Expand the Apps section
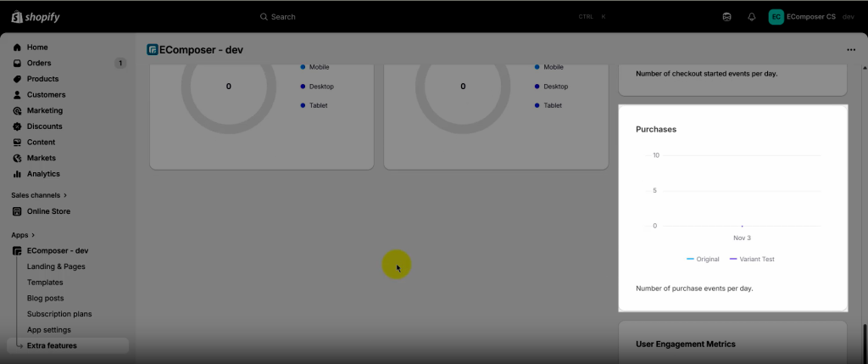 point(24,235)
